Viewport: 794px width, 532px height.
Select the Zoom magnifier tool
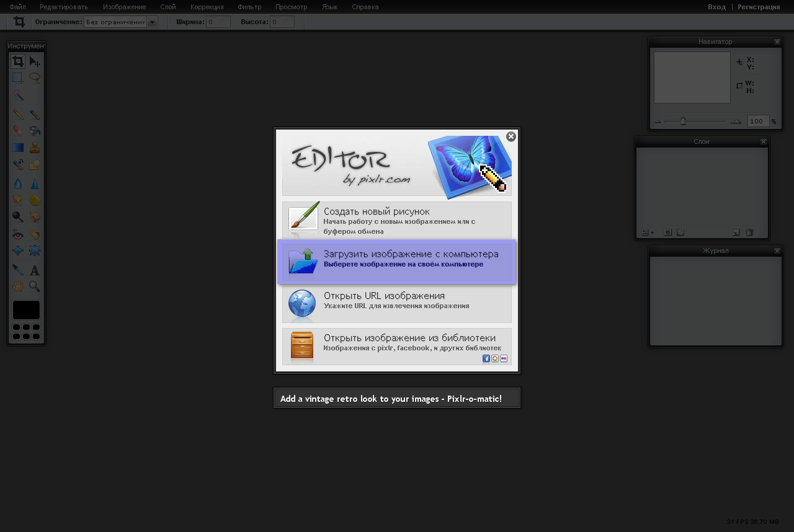(35, 286)
